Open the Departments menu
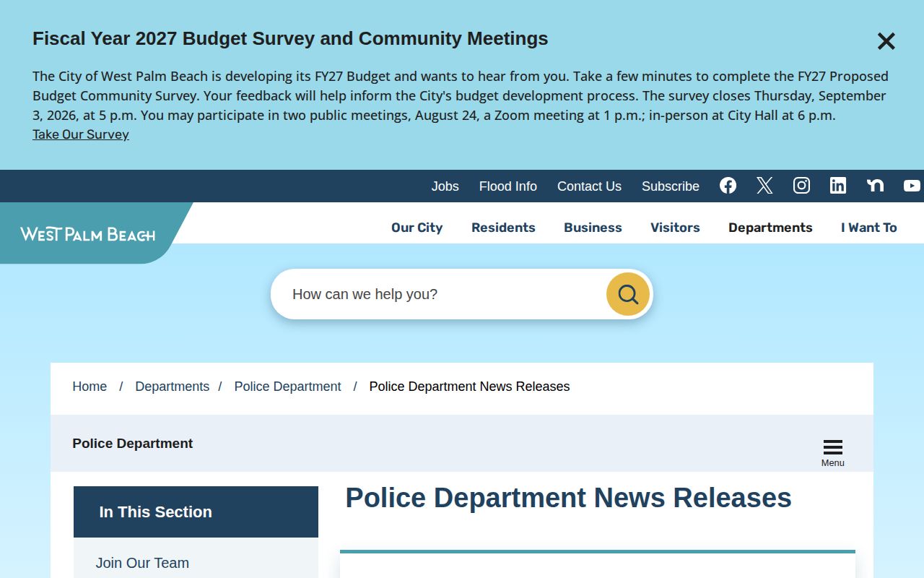The image size is (924, 578). pyautogui.click(x=770, y=228)
